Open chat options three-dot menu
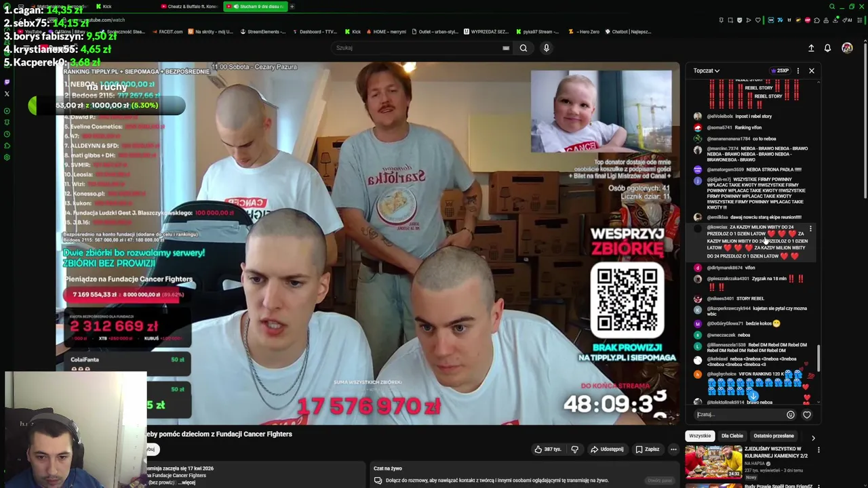The image size is (868, 488). (x=798, y=70)
